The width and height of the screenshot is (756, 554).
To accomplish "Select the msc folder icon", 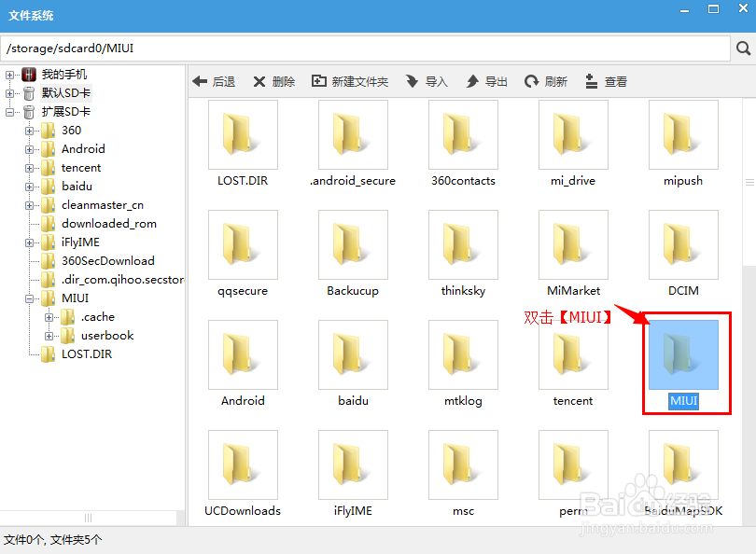I will [463, 464].
